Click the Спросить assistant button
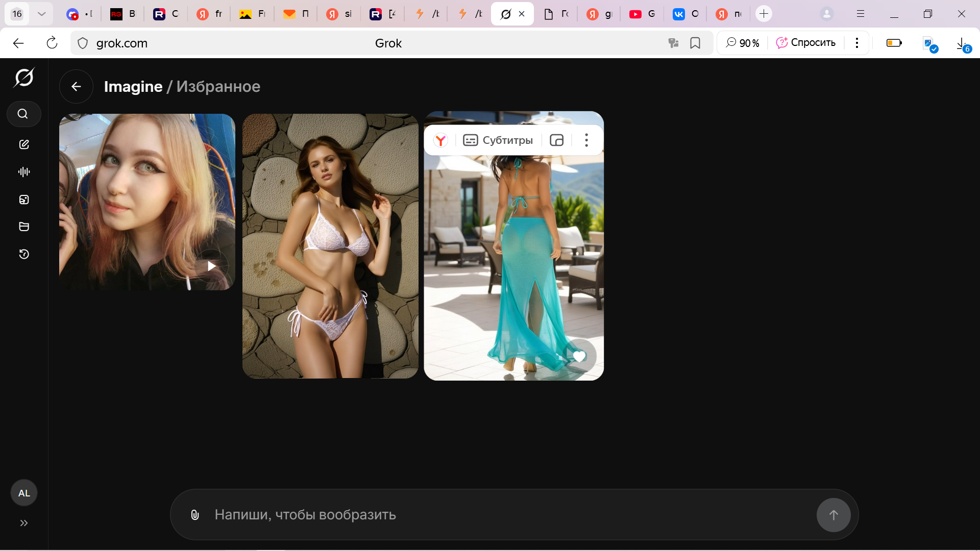The height and width of the screenshot is (551, 980). (805, 43)
